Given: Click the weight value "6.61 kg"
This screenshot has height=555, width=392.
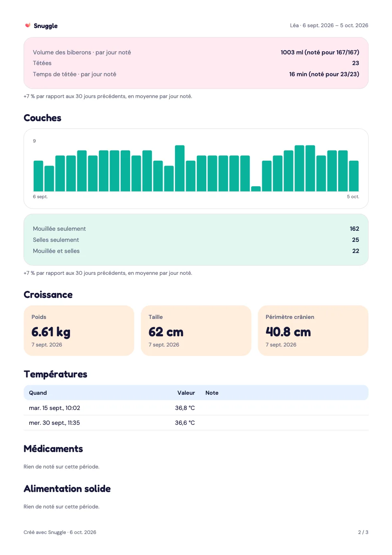Looking at the screenshot, I should pyautogui.click(x=51, y=332).
